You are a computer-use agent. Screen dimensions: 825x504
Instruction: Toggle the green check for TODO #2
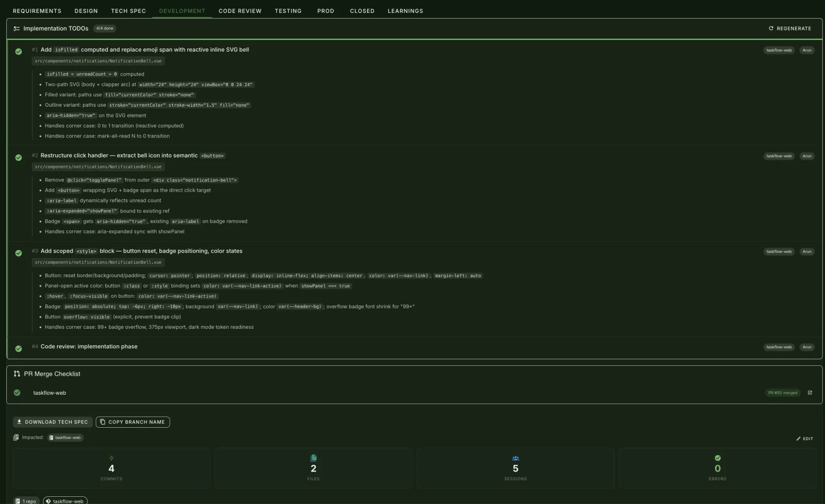19,157
